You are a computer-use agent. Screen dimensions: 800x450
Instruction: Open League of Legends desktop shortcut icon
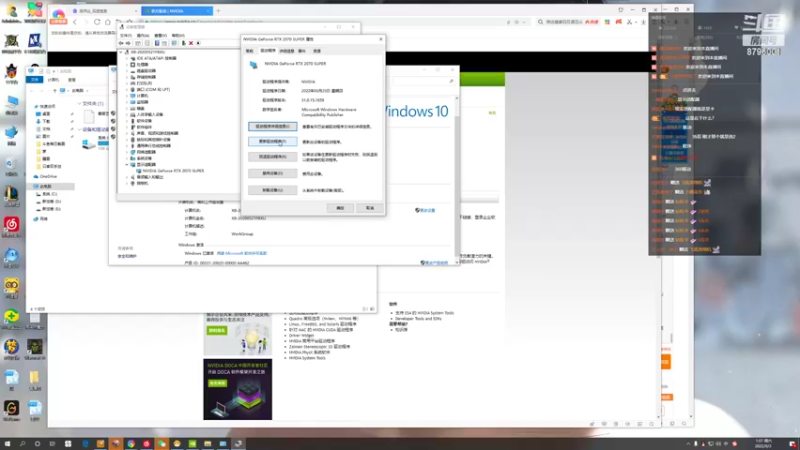coord(11,196)
